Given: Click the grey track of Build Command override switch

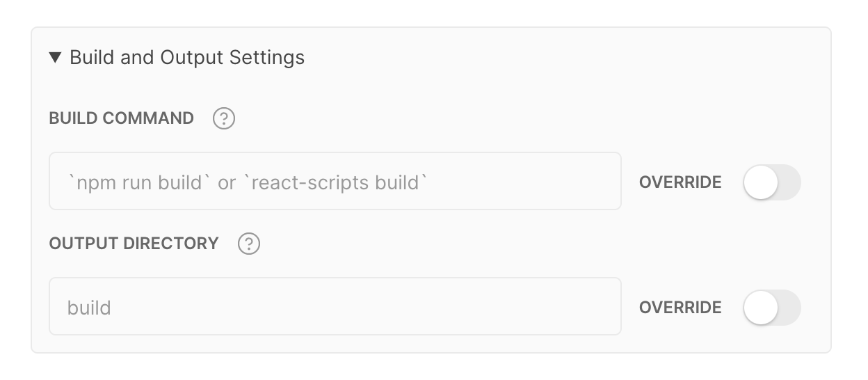Looking at the screenshot, I should coord(789,182).
